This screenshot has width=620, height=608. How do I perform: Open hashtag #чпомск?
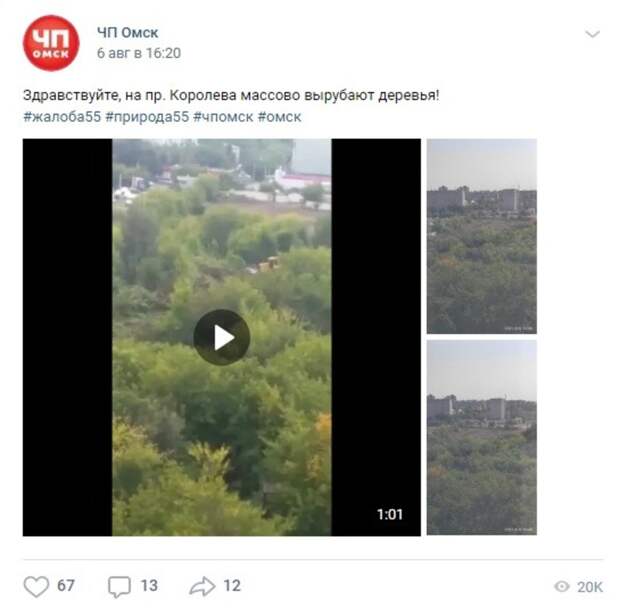point(223,117)
